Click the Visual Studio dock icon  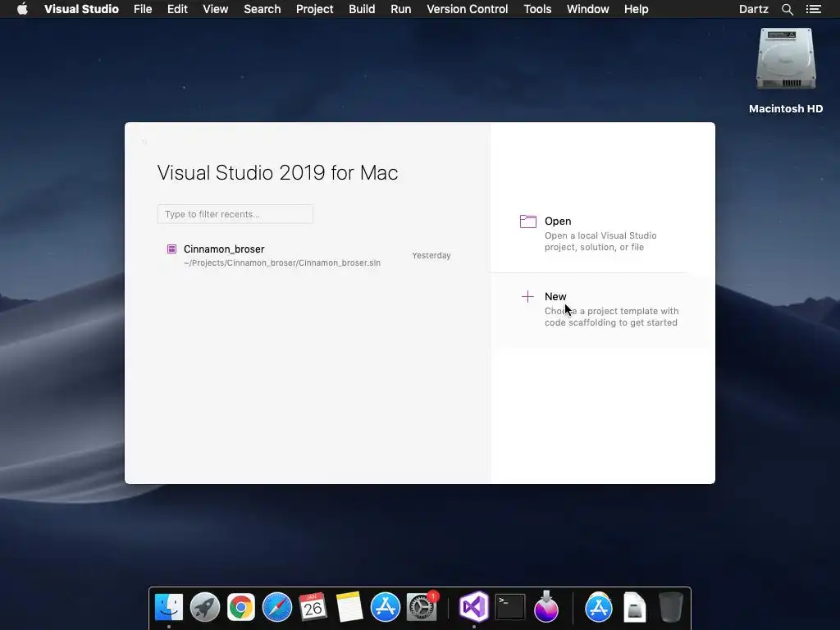point(473,607)
